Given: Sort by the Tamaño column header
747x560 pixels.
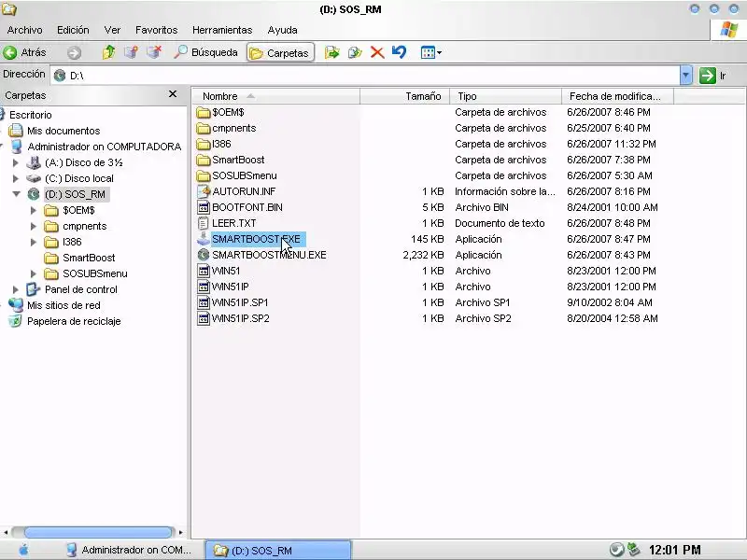Looking at the screenshot, I should (405, 96).
